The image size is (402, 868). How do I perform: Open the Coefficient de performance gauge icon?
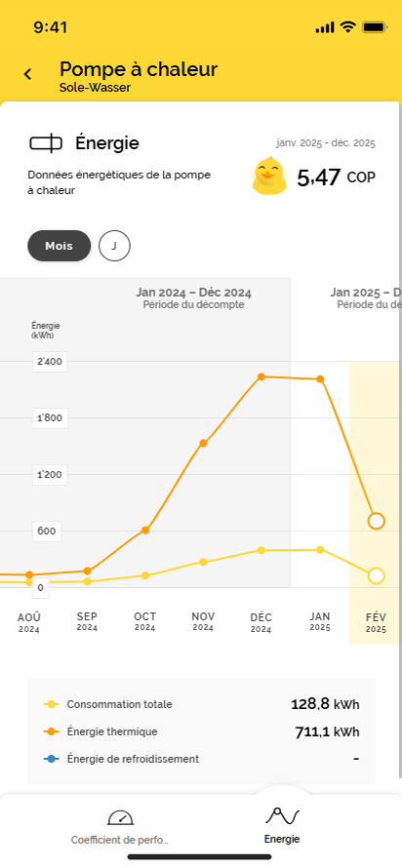120,817
